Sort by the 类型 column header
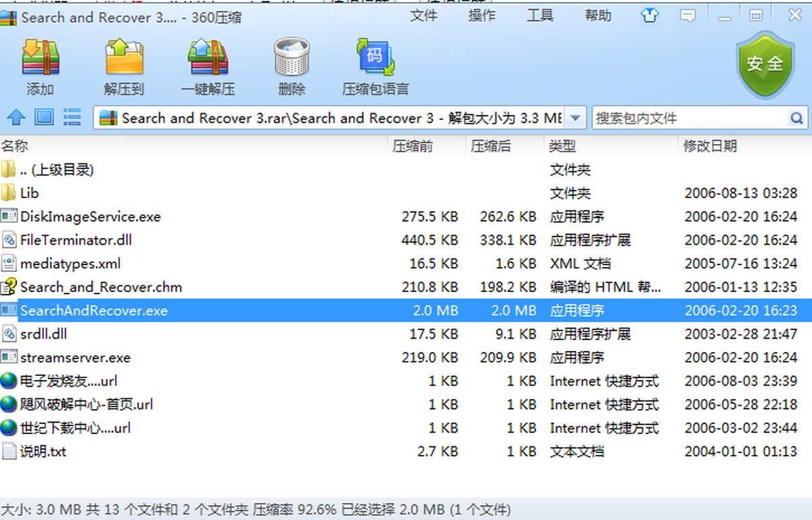The width and height of the screenshot is (812, 520). 562,146
